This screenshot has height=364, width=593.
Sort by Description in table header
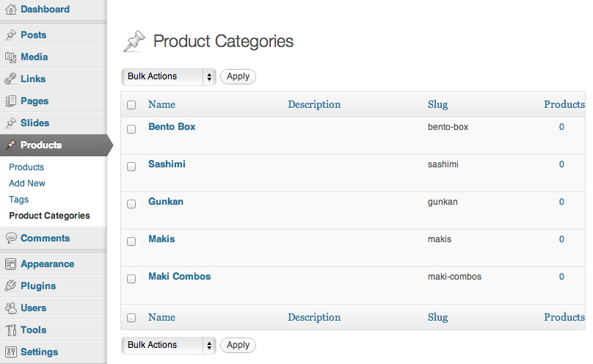314,105
